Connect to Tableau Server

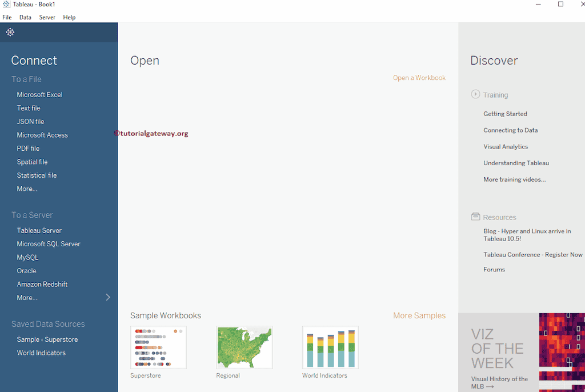pyautogui.click(x=39, y=230)
